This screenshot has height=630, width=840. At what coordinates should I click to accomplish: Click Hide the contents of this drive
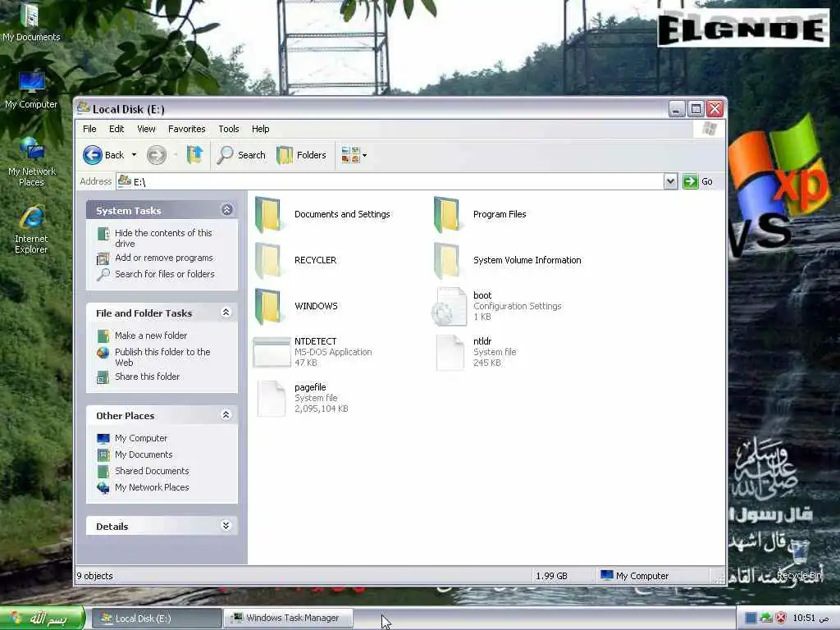(163, 238)
